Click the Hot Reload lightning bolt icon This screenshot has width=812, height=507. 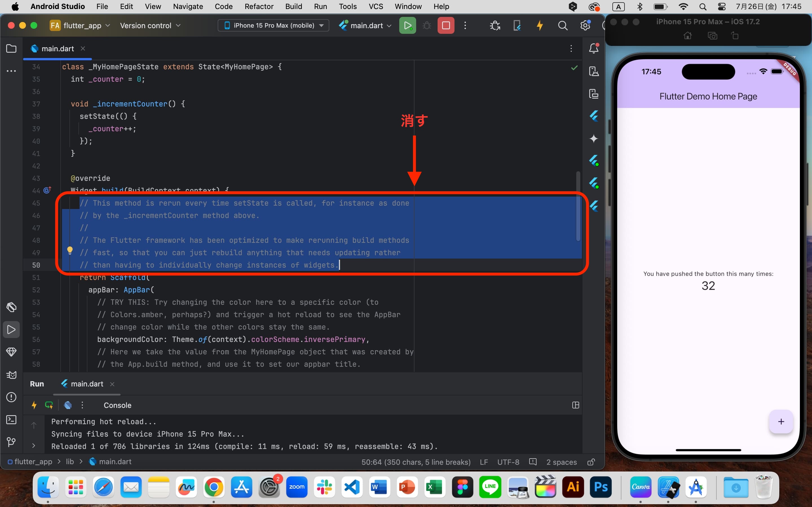tap(539, 26)
